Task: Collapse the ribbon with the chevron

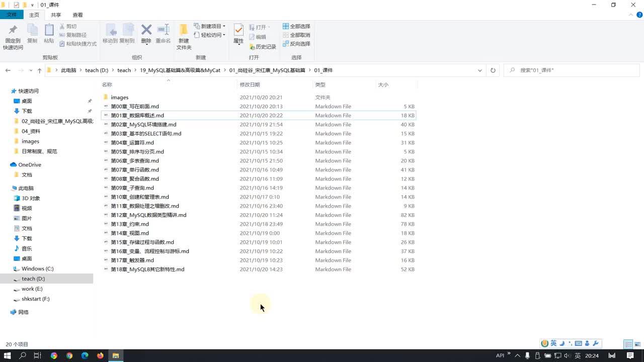Action: click(x=632, y=15)
